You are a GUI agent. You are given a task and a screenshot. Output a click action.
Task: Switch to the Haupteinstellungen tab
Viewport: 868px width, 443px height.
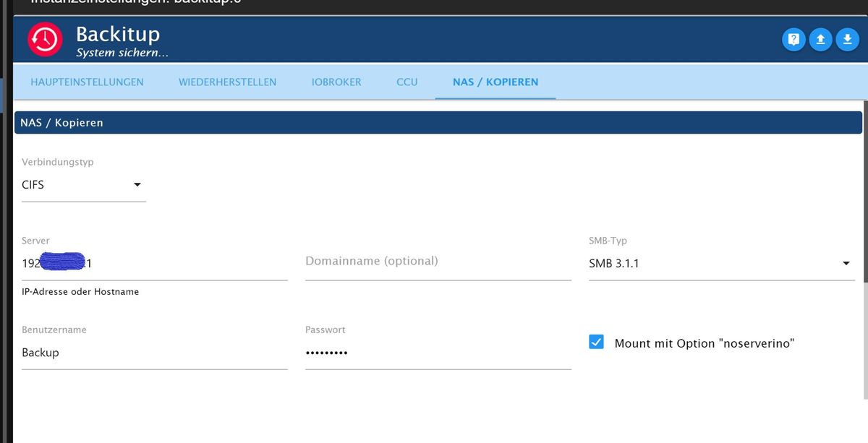87,82
